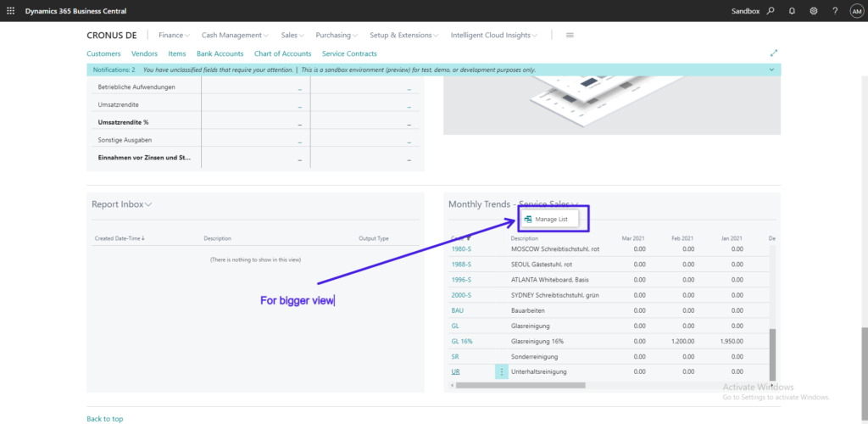Collapse the notifications bar chevron

coord(771,70)
